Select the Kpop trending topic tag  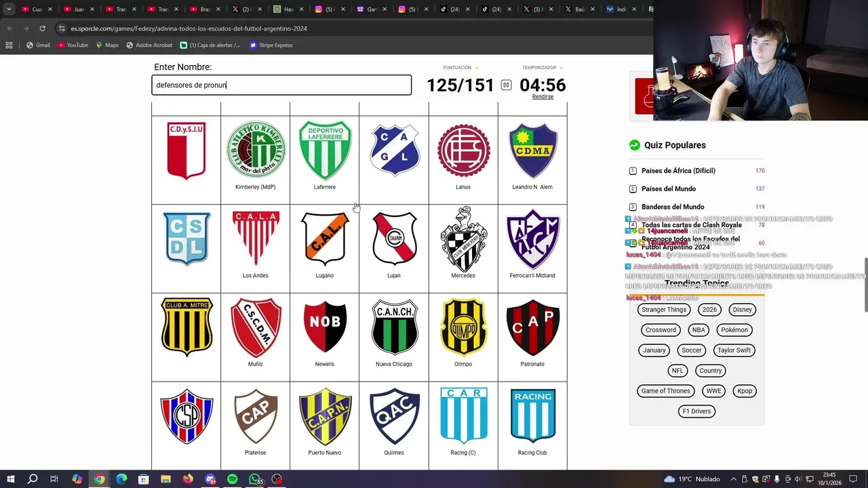(745, 391)
